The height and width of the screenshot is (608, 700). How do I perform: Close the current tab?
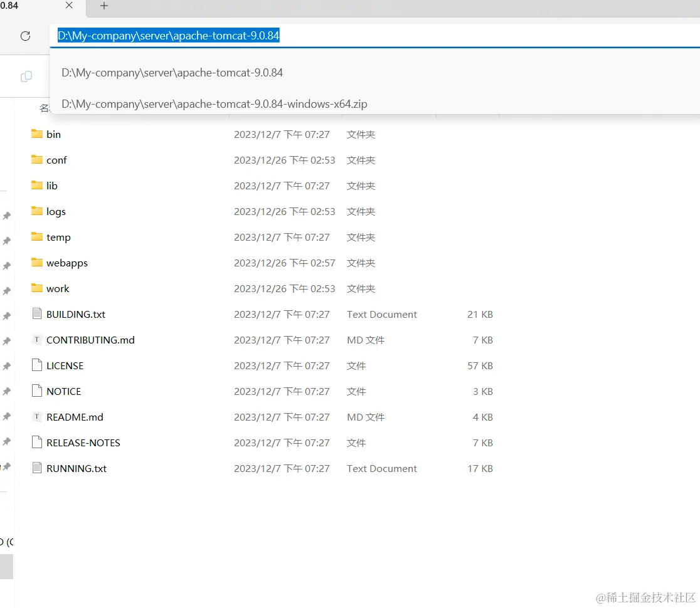[69, 6]
